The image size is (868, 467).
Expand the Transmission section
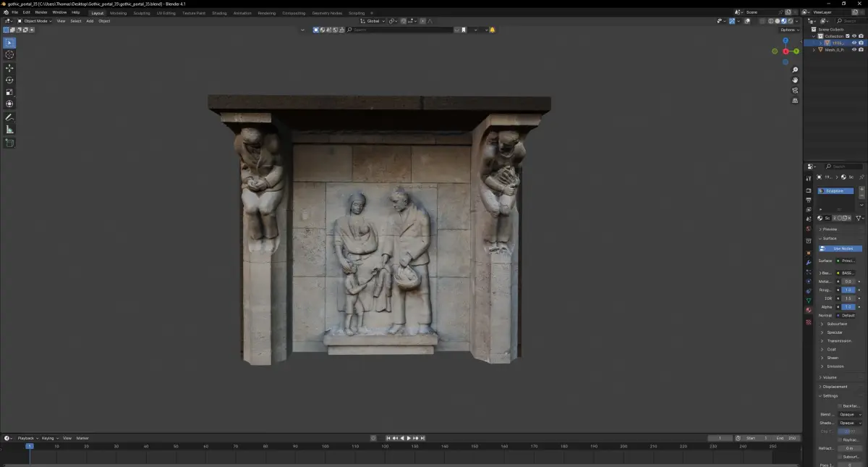pos(838,341)
